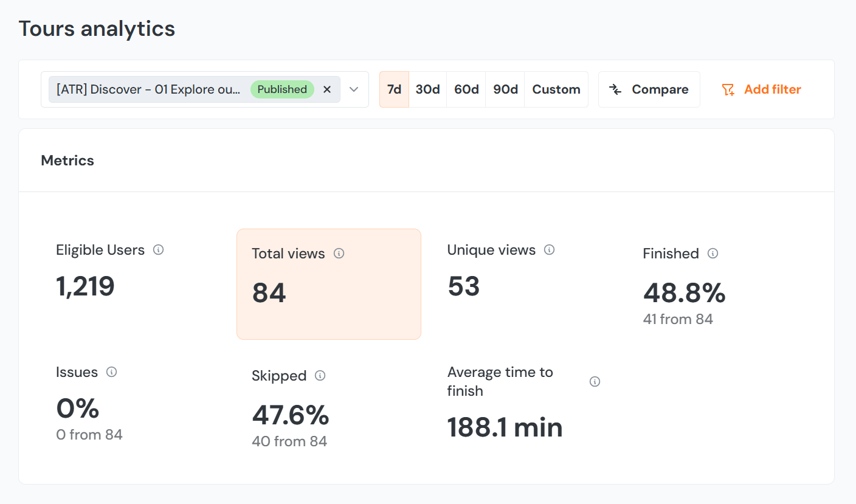Choose the 90d time range

[505, 89]
